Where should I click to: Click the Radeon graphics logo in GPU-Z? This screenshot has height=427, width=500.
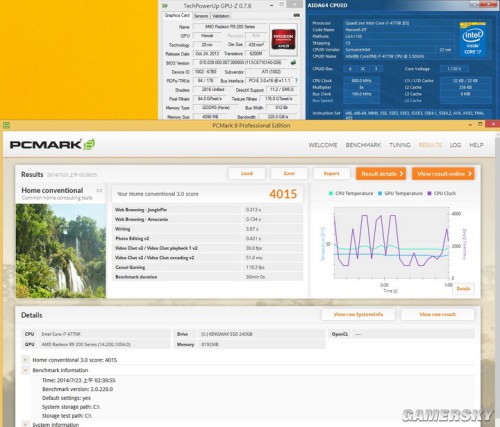(283, 40)
